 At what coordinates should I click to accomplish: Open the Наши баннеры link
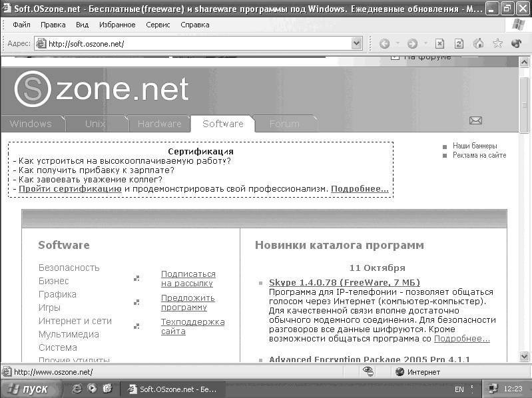pyautogui.click(x=475, y=146)
